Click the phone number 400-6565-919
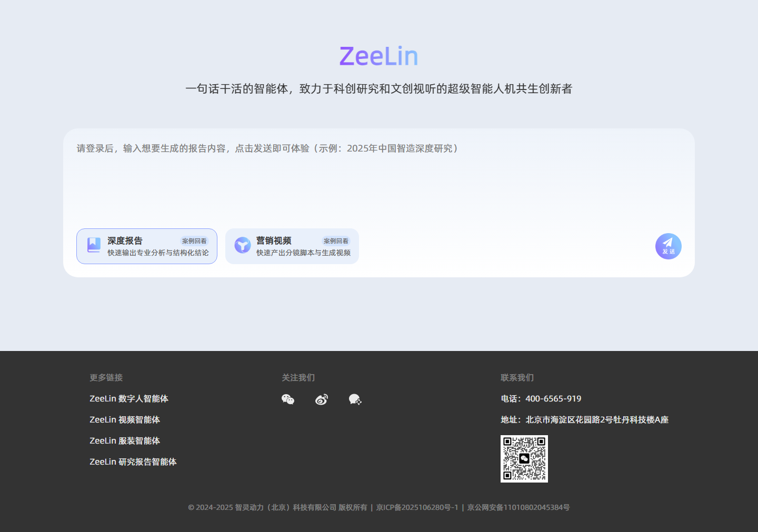The image size is (758, 532). 553,399
